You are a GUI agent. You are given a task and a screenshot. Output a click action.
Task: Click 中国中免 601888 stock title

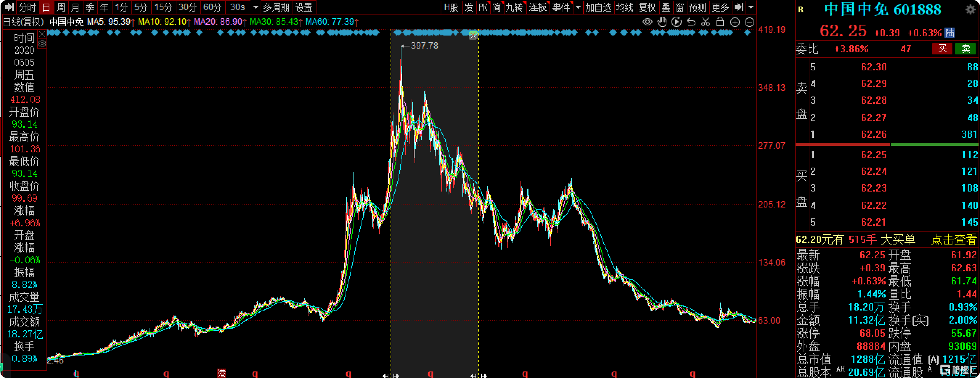[x=883, y=9]
